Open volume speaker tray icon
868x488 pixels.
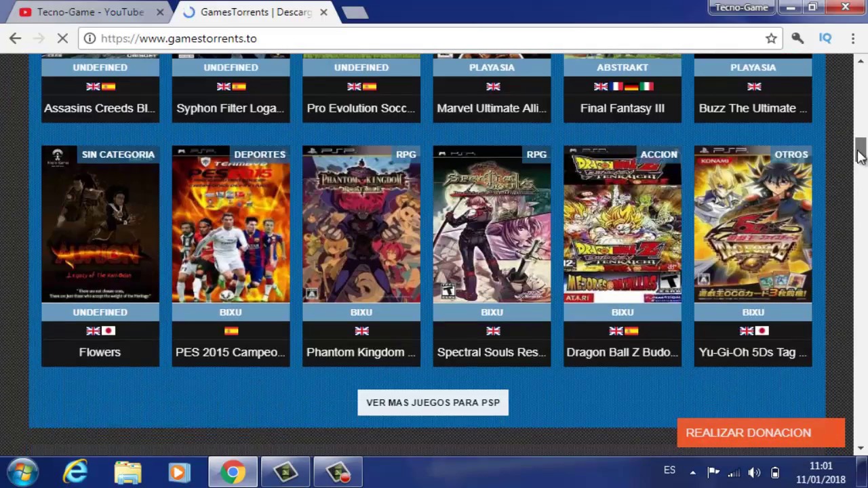pos(754,472)
